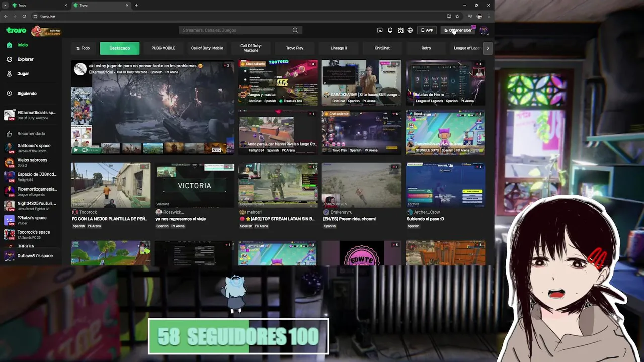Open the Marvel Rivals Farlight 84 stream
Viewport: 644px width, 362px height.
click(x=278, y=132)
